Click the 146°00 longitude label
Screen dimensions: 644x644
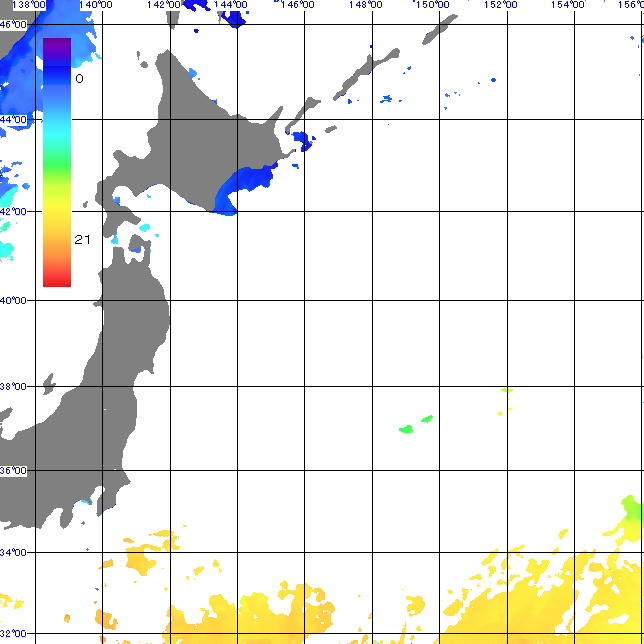click(298, 5)
